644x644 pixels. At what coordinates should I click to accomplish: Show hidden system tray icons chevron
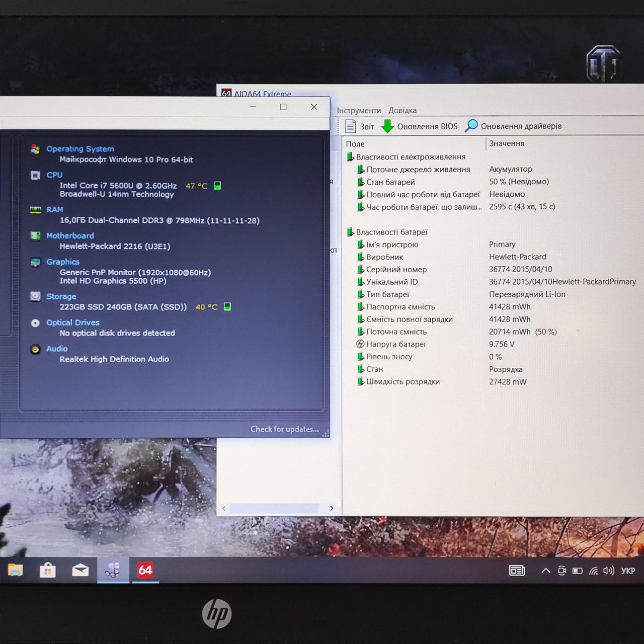[x=545, y=571]
